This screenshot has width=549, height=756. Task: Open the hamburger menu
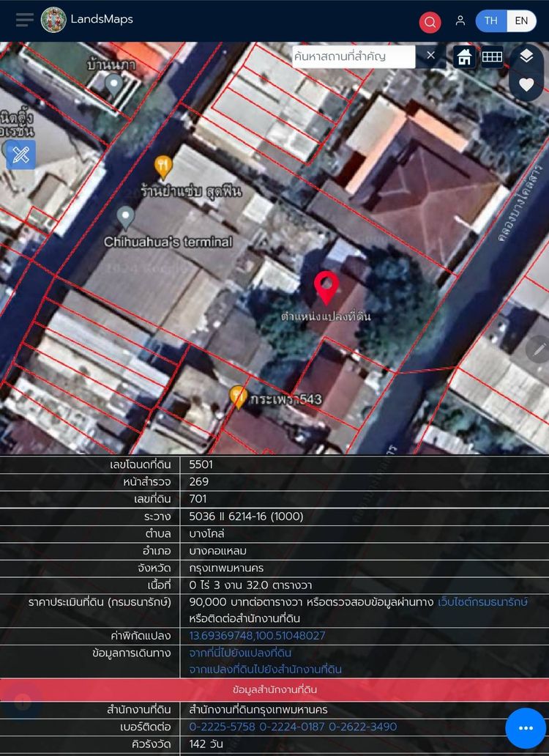click(x=25, y=20)
